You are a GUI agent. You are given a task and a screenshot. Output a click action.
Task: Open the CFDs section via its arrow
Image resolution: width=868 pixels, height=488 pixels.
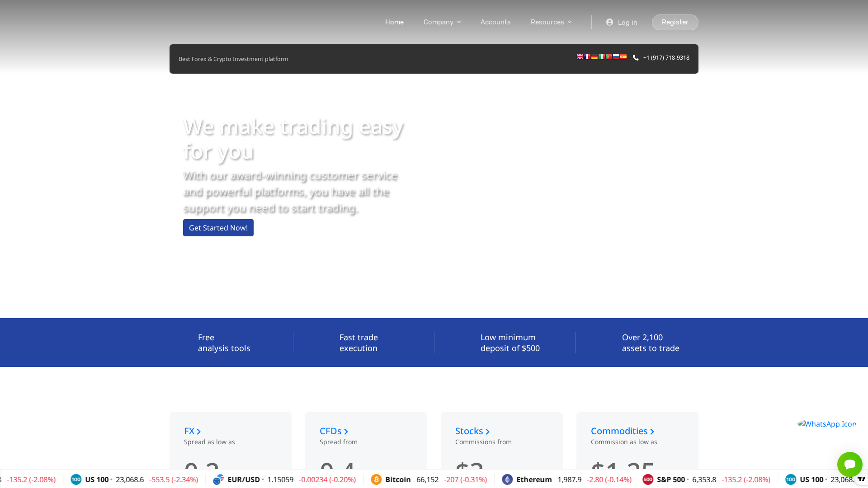tap(346, 431)
